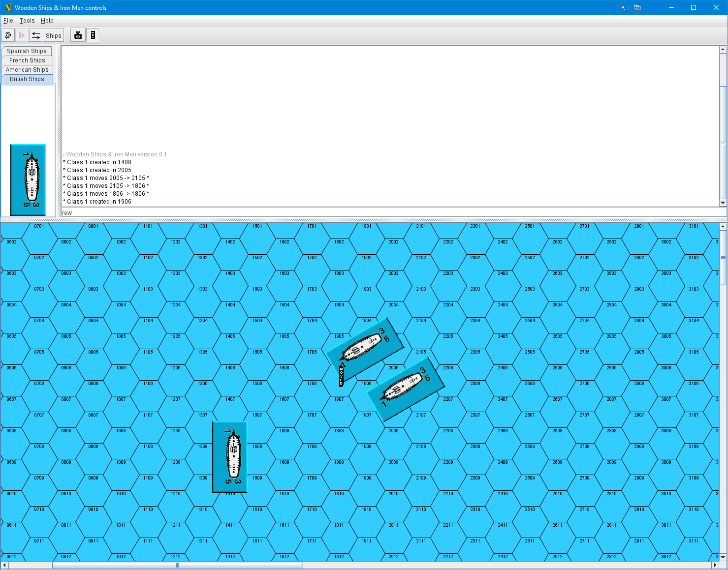
Task: Click log line 'Class 1 moves 1806 -> 1806'
Action: coord(106,194)
